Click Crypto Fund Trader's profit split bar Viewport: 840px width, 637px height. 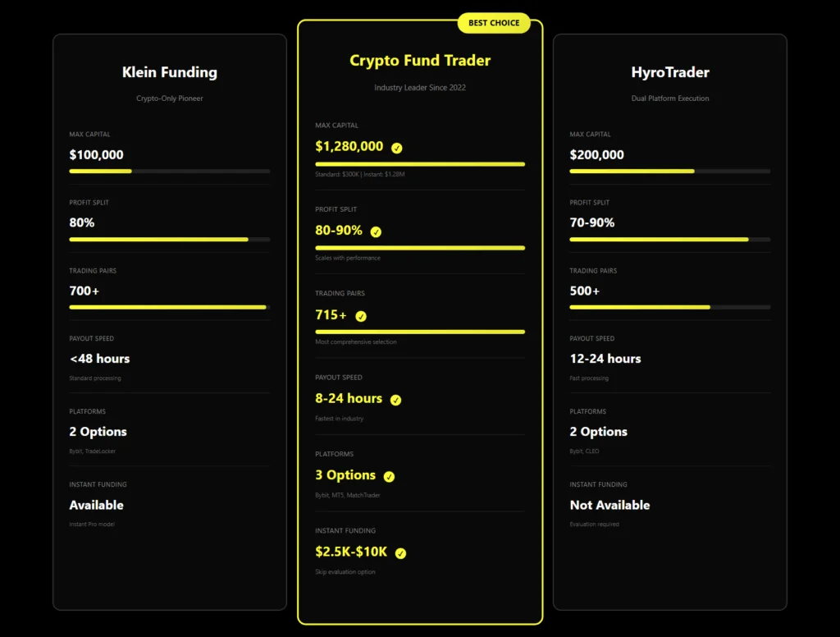tap(420, 247)
